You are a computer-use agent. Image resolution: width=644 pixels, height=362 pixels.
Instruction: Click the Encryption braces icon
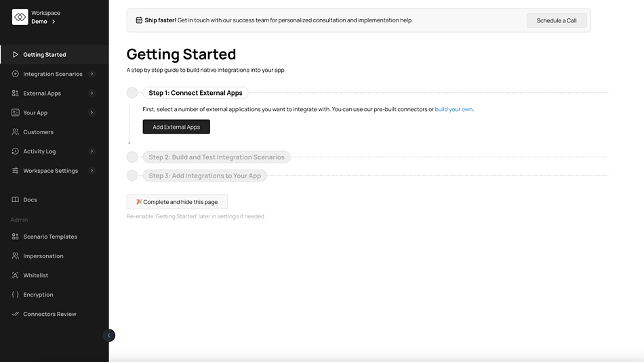click(16, 295)
